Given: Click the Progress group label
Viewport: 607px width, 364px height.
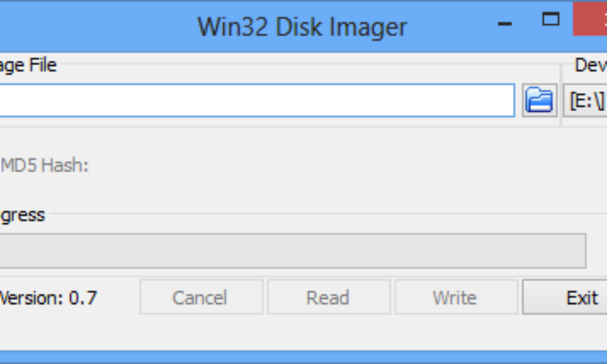Looking at the screenshot, I should click(x=22, y=215).
